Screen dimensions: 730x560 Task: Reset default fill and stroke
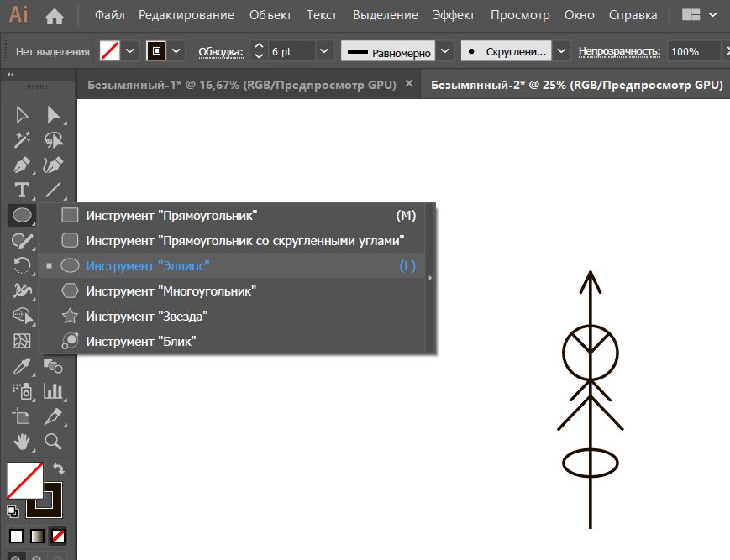coord(13,511)
